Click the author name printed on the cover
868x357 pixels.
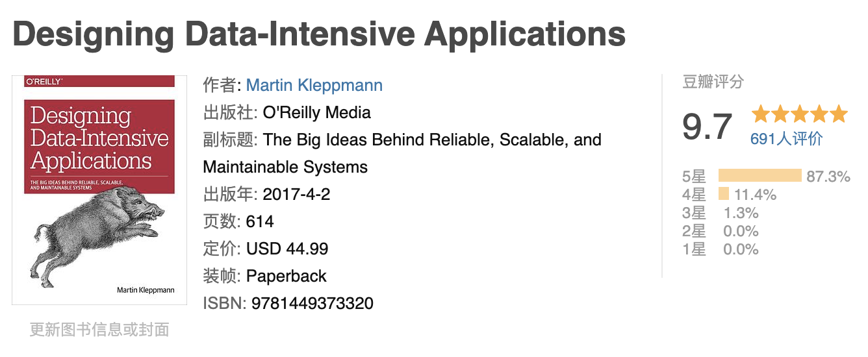pyautogui.click(x=145, y=289)
